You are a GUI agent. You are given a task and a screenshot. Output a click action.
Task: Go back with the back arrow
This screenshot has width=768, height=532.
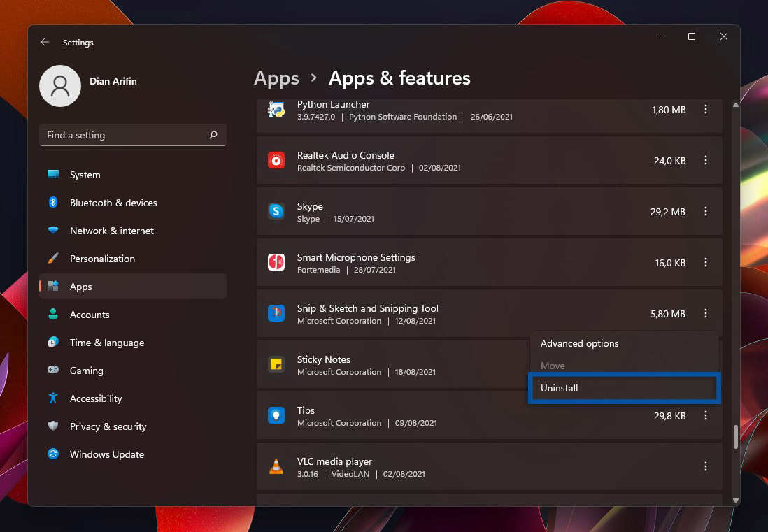[45, 43]
